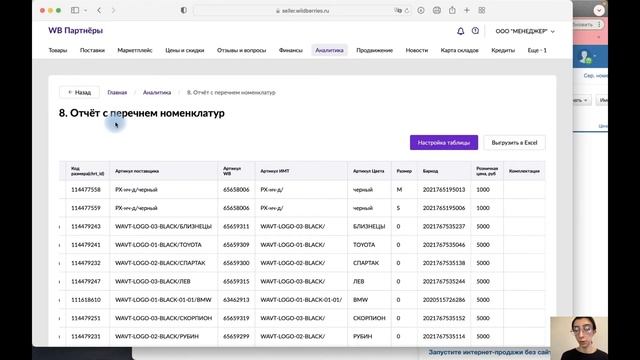640x360 pixels.
Task: Go to Главная breadcrumb
Action: click(117, 93)
